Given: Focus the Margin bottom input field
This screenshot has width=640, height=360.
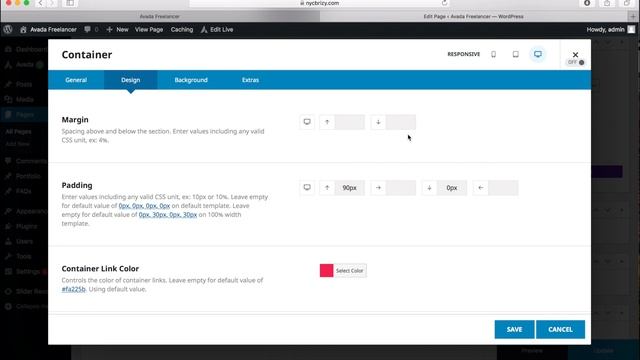Looking at the screenshot, I should click(x=401, y=122).
